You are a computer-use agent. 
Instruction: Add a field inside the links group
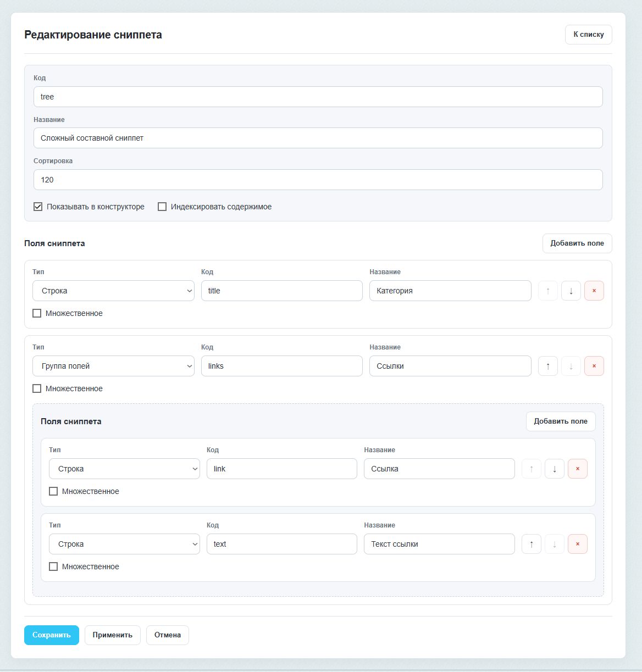tap(561, 421)
